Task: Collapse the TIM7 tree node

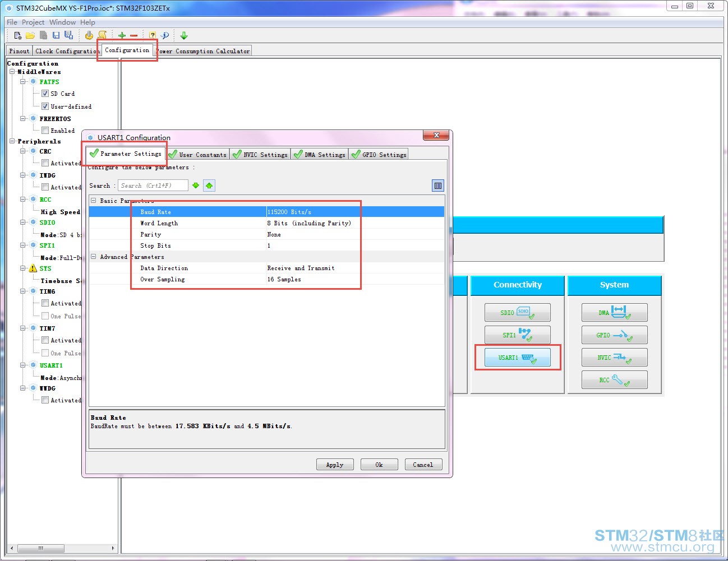Action: coord(23,328)
